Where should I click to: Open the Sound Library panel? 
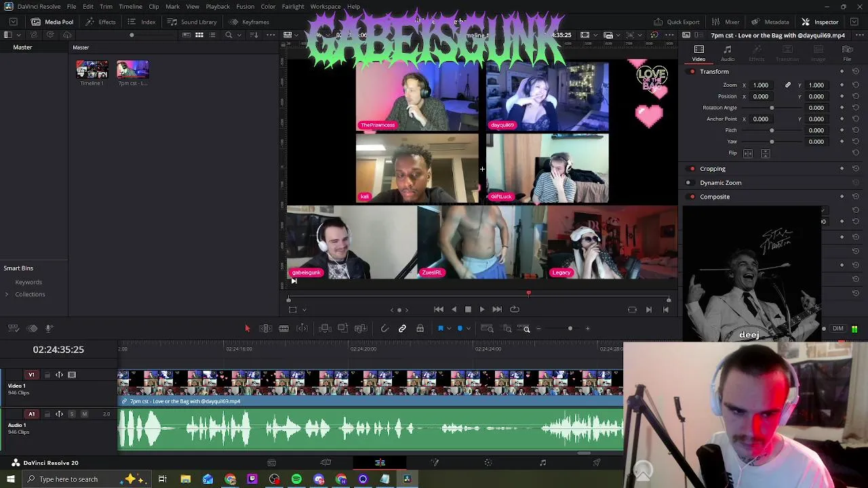[x=192, y=22]
